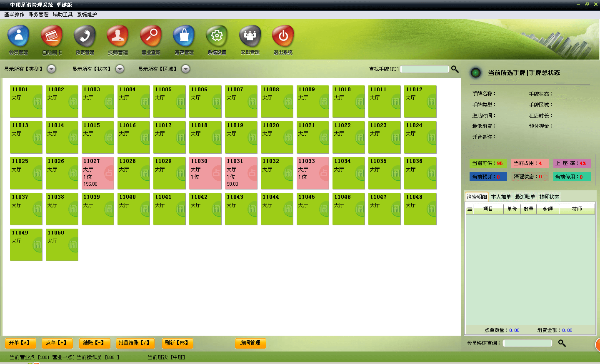Open the 账务管理 menu
This screenshot has height=364, width=600.
(x=38, y=14)
